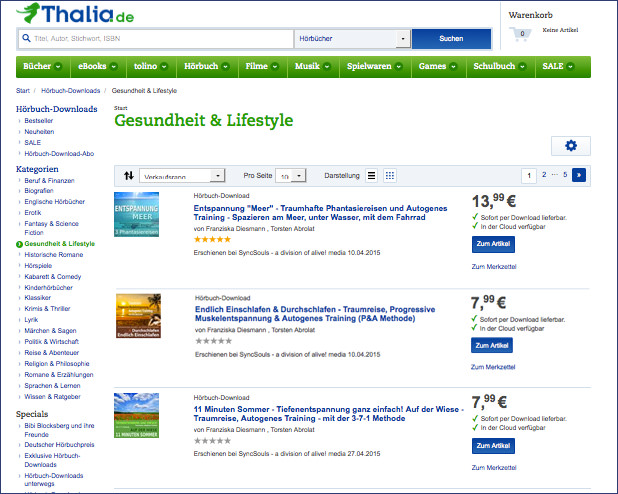Toggle the sort direction arrows icon
The width and height of the screenshot is (618, 494).
[129, 175]
